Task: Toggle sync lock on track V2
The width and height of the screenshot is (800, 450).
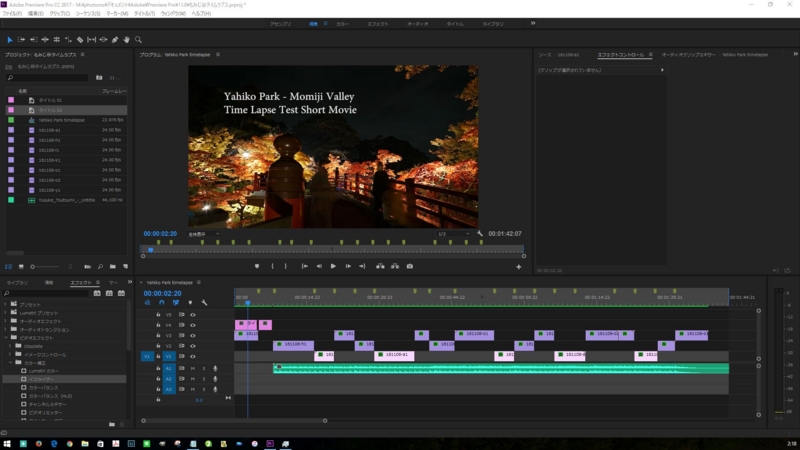Action: 181,346
